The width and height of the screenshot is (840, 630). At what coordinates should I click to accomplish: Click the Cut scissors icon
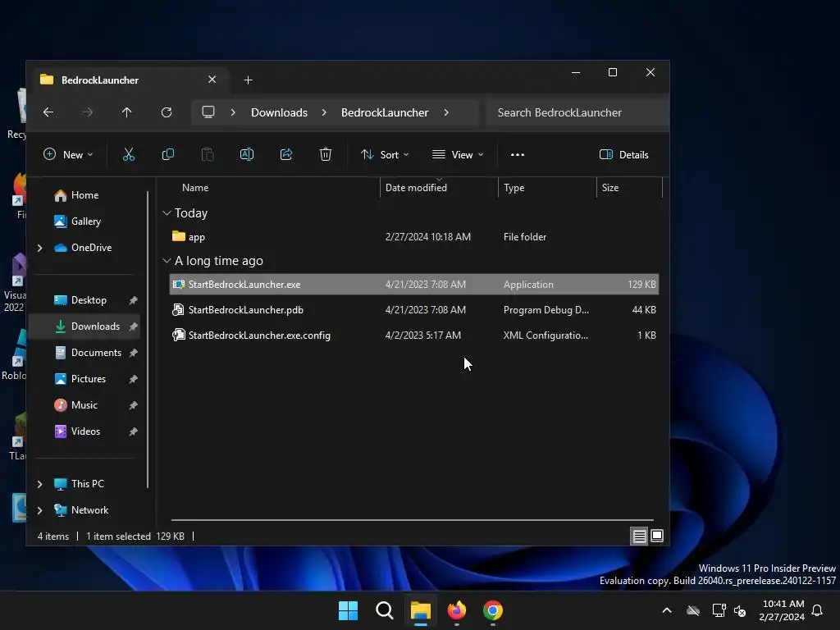(x=129, y=155)
